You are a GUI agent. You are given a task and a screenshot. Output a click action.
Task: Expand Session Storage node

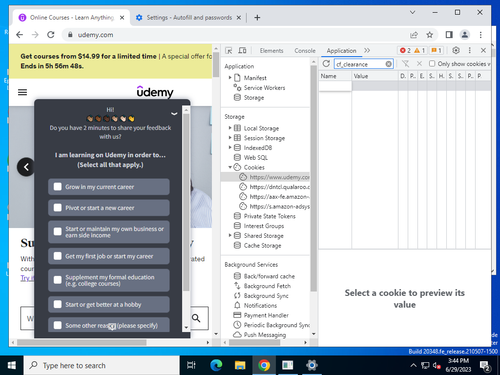coord(230,138)
